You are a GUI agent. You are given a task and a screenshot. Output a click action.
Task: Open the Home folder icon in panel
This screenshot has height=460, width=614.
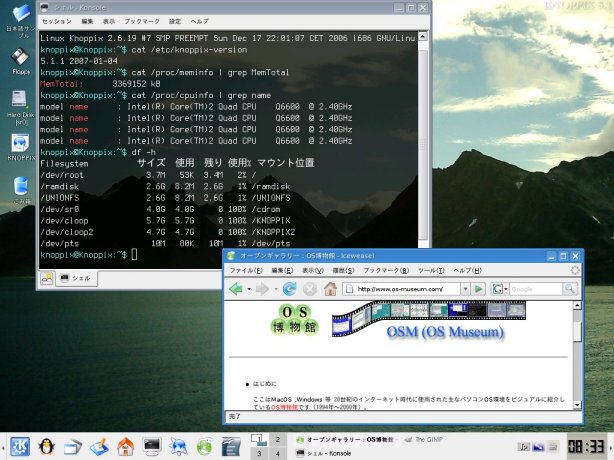click(126, 447)
